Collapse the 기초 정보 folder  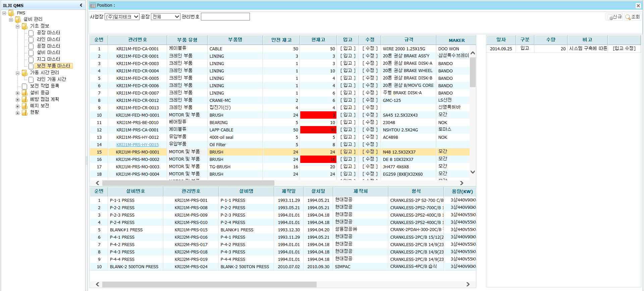coord(17,26)
